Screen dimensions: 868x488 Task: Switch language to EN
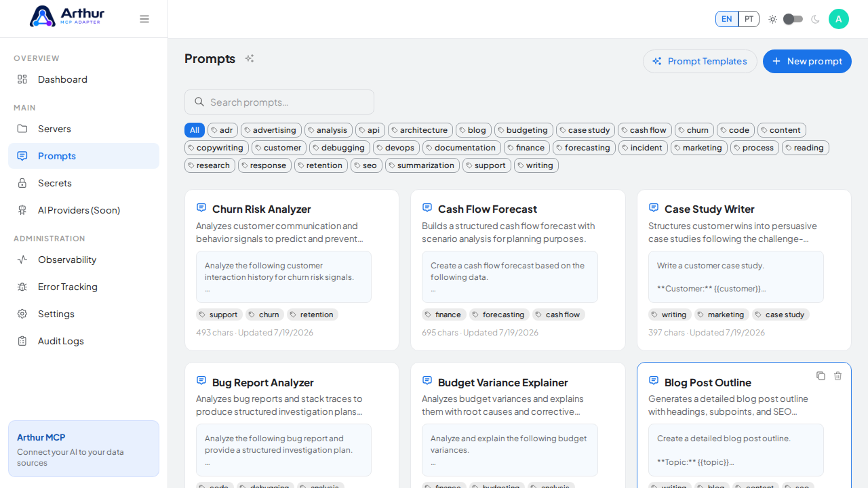pyautogui.click(x=727, y=19)
